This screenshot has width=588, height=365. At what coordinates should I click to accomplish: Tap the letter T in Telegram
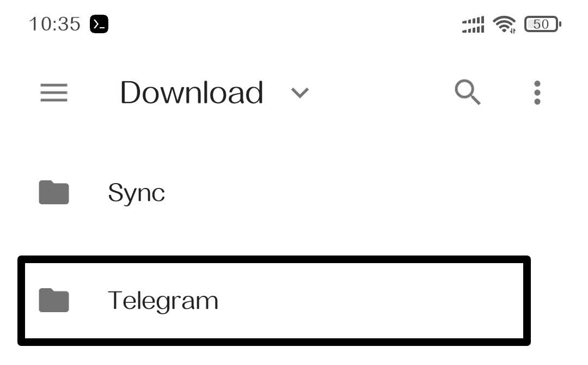point(115,300)
